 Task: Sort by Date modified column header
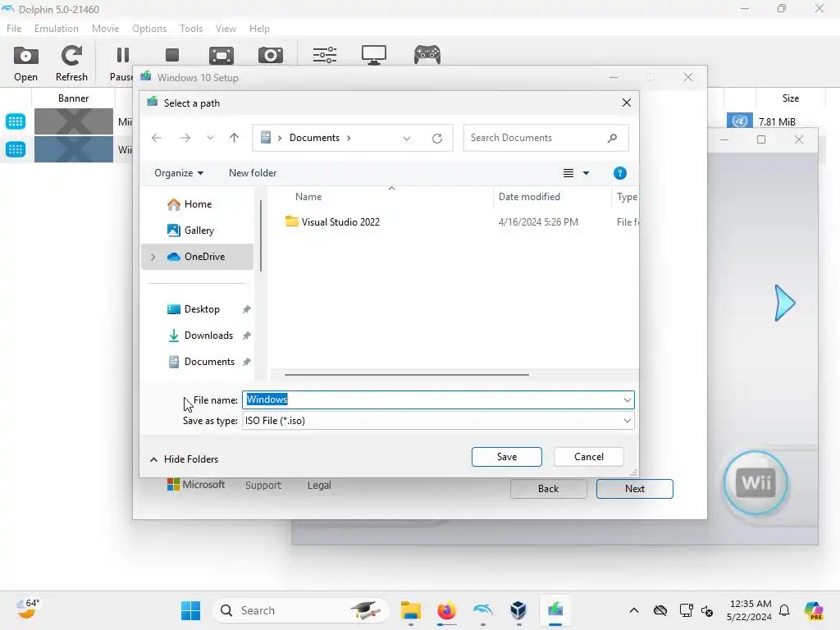[529, 197]
